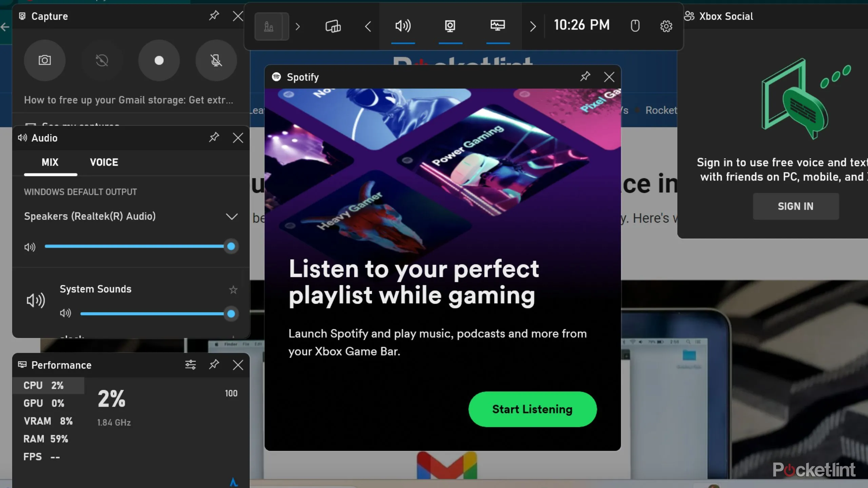Viewport: 868px width, 488px height.
Task: Open the Capture widget icon in top bar
Action: pos(450,25)
